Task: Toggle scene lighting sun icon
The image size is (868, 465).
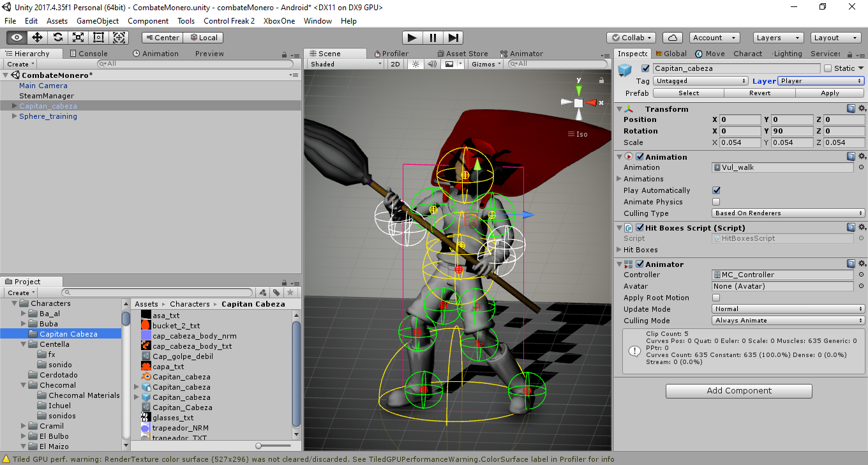Action: click(415, 64)
